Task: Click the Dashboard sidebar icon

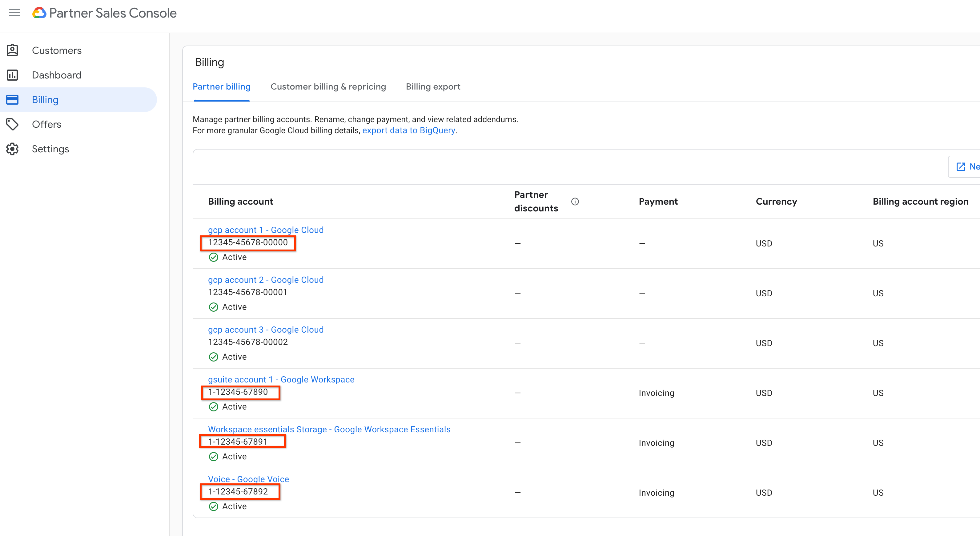Action: (14, 74)
